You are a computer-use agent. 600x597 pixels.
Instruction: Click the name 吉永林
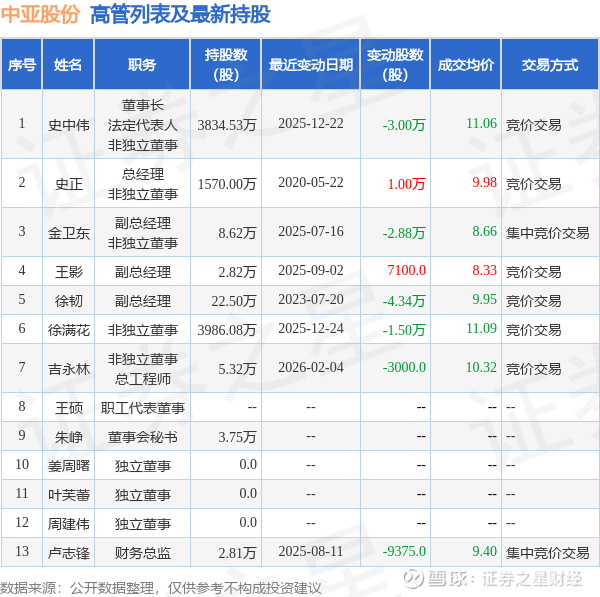click(x=68, y=369)
